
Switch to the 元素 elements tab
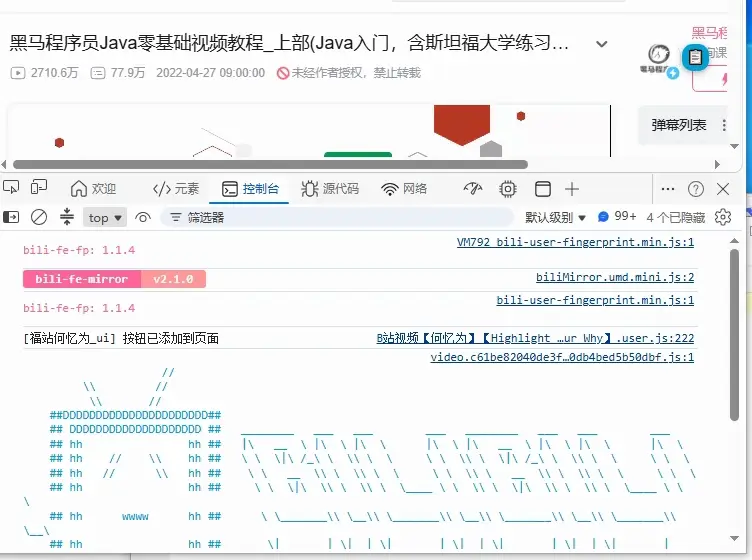coord(176,189)
